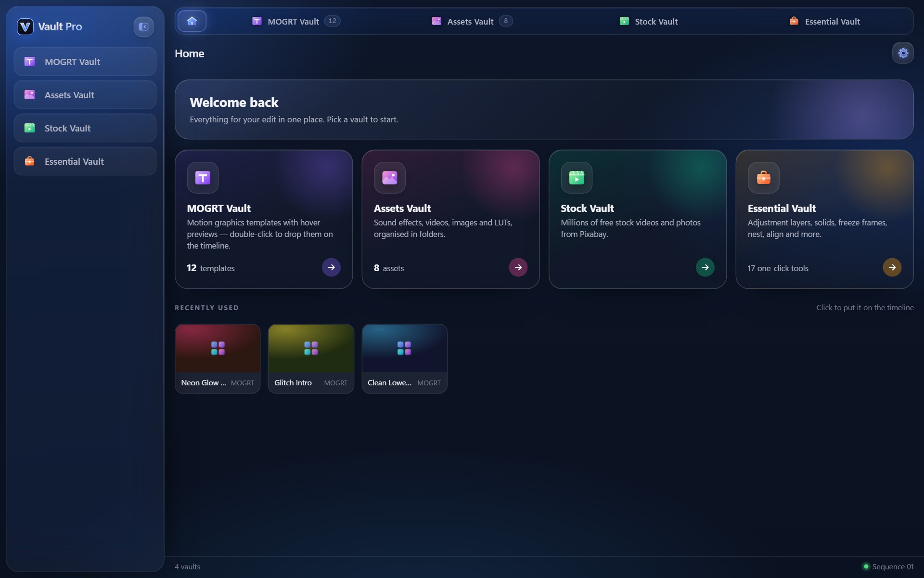Screen dimensions: 924x578
Task: Click the Stock Vault tab clapperboard icon
Action: [x=624, y=21]
